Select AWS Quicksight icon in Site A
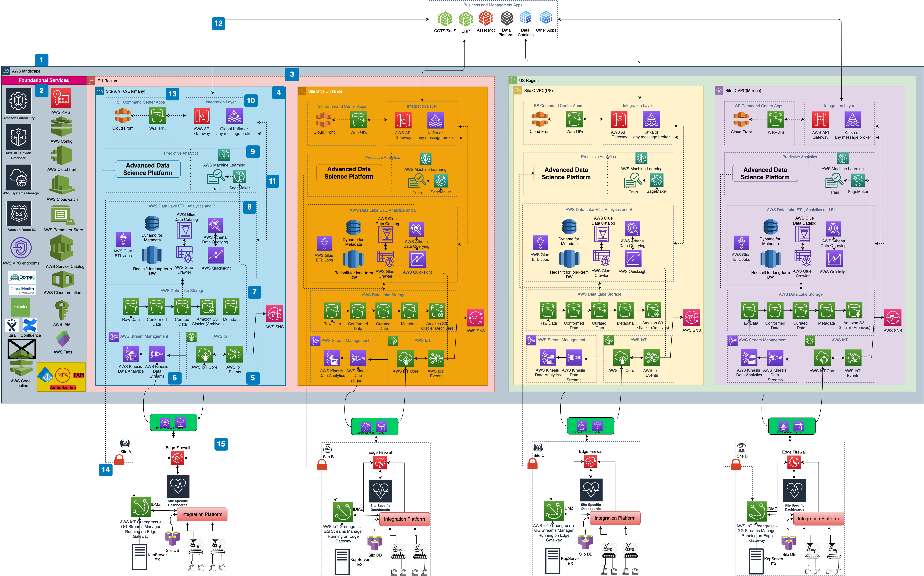The height and width of the screenshot is (576, 924). (x=216, y=255)
